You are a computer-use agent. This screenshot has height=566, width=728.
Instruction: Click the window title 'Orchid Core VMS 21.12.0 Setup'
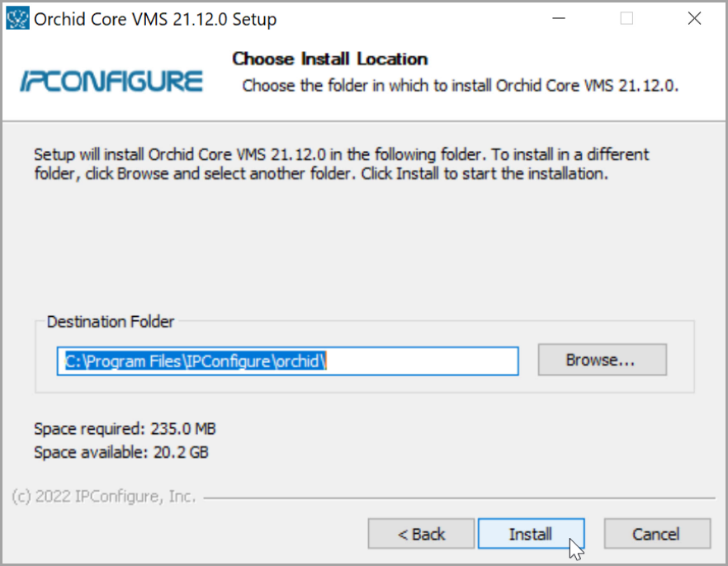(155, 19)
